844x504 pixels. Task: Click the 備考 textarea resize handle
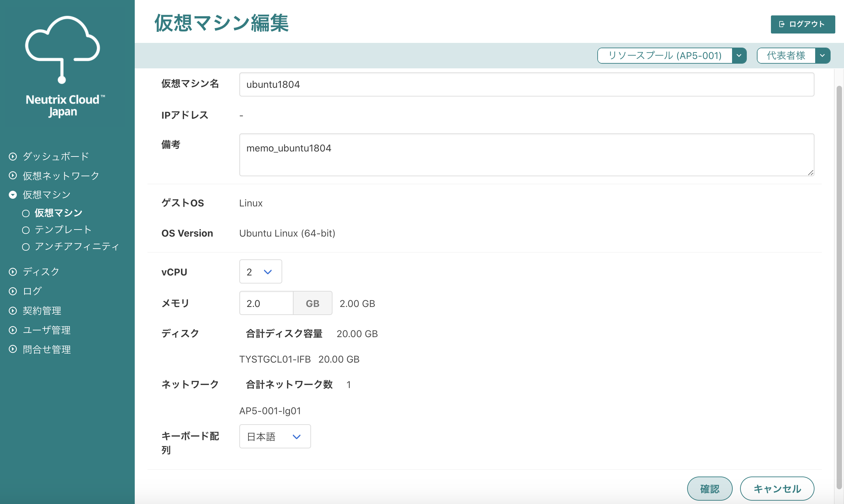click(x=810, y=173)
